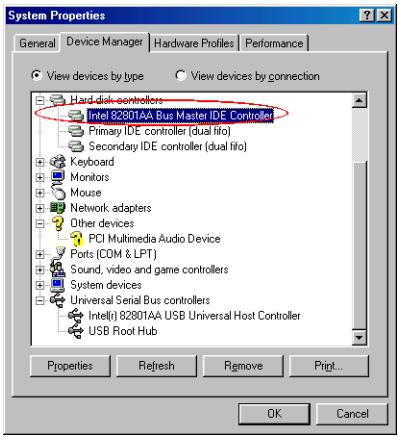Image resolution: width=398 pixels, height=437 pixels.
Task: Click the Remove button
Action: point(243,366)
